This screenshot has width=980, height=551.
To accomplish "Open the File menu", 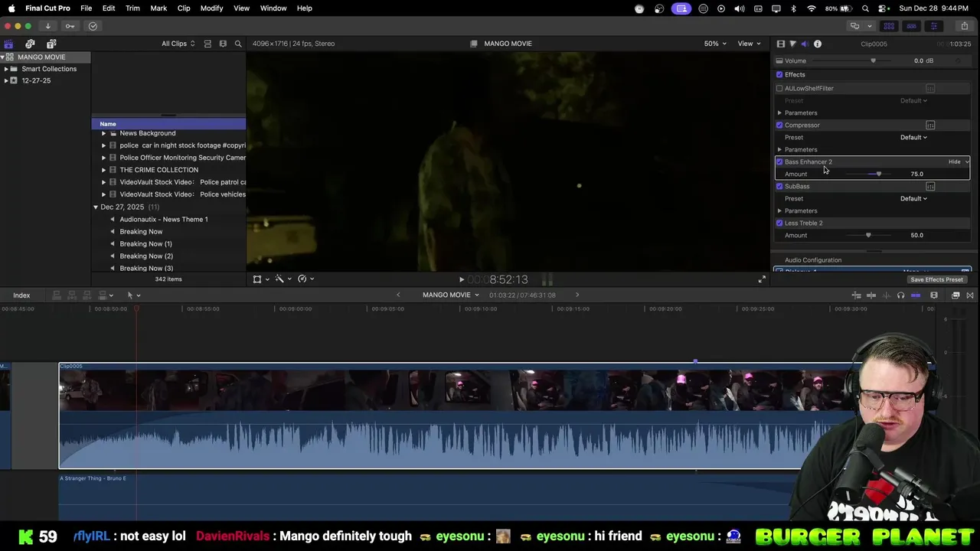I will tap(86, 8).
